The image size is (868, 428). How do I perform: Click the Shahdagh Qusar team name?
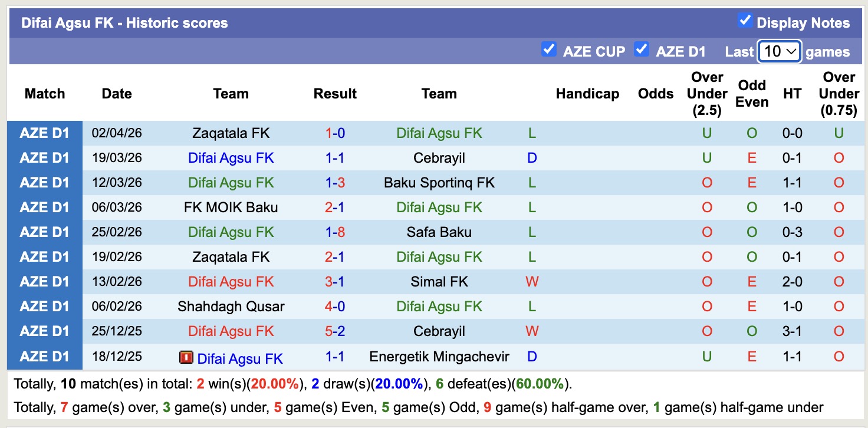(x=231, y=307)
